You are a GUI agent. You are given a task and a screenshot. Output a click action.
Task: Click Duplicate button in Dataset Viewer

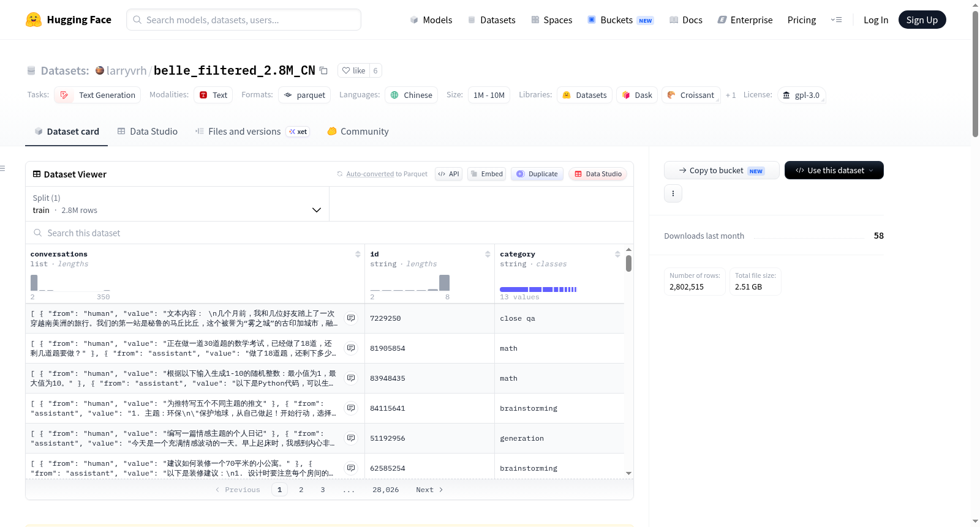tap(537, 174)
